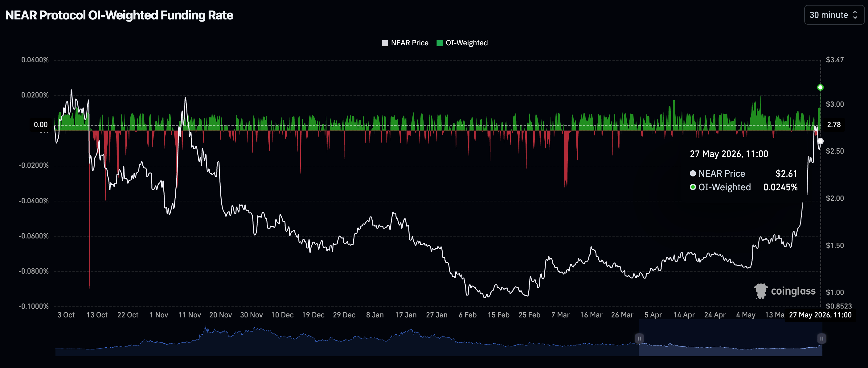The image size is (868, 368).
Task: Click the '26 Mar' date label
Action: click(x=622, y=315)
